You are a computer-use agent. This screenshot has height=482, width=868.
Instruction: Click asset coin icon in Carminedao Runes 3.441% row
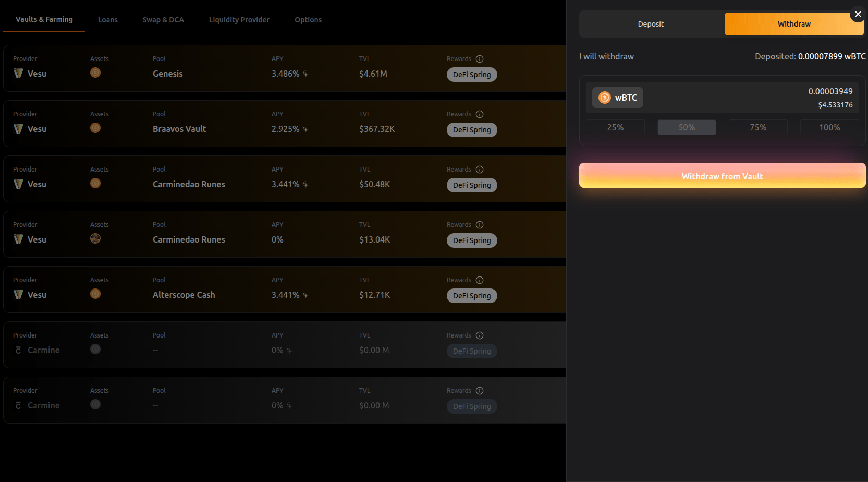tap(95, 183)
